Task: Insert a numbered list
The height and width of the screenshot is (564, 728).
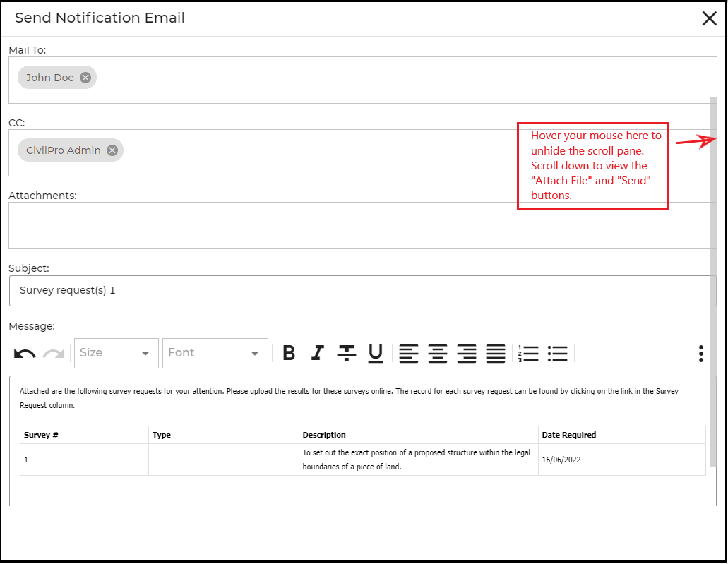Action: point(528,353)
